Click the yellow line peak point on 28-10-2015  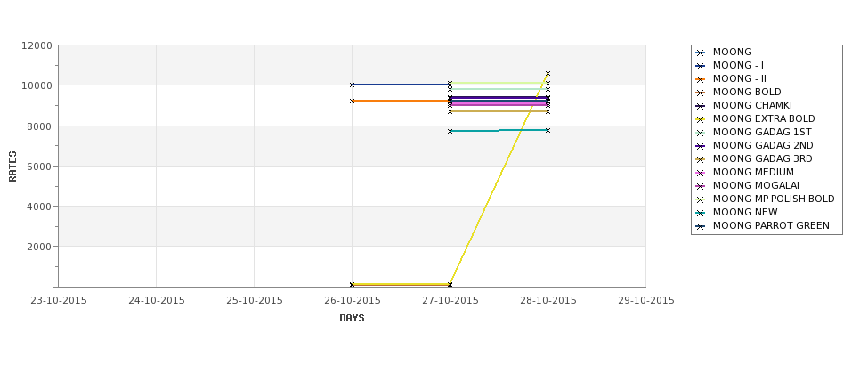click(548, 73)
